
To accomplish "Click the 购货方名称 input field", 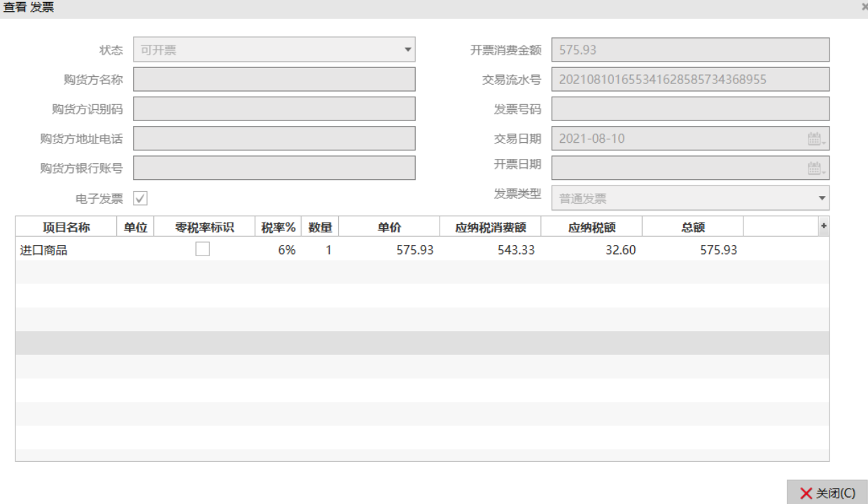I will coord(274,80).
